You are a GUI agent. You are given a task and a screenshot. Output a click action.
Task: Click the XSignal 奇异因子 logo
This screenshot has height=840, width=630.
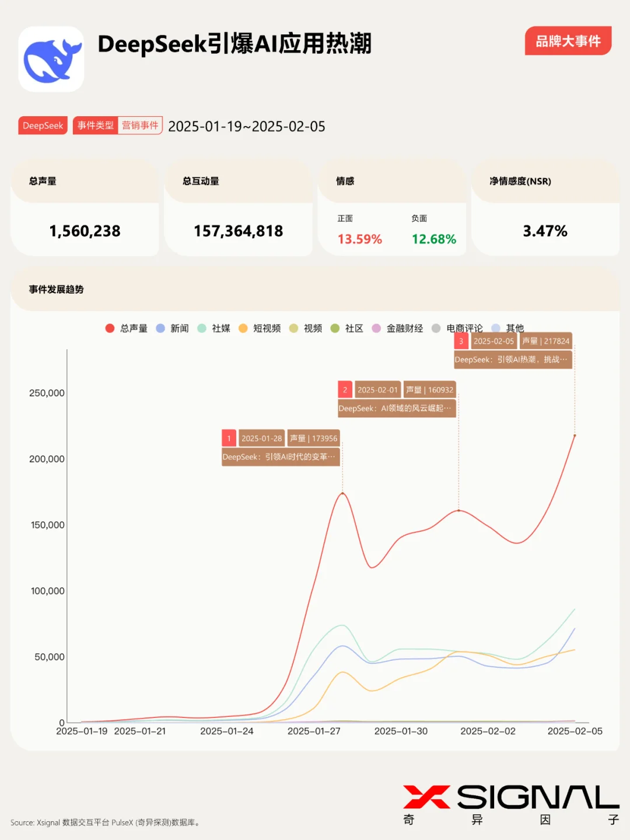coord(511,805)
